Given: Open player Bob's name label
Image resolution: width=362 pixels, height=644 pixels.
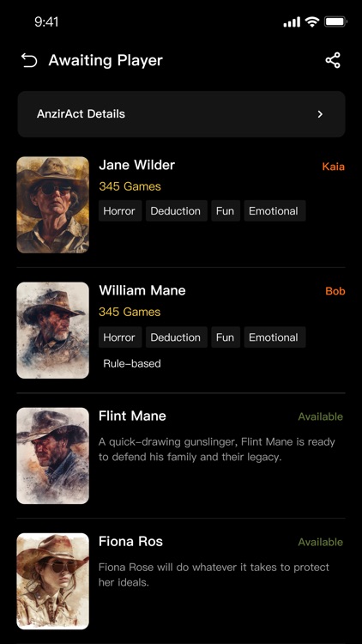Looking at the screenshot, I should (335, 291).
